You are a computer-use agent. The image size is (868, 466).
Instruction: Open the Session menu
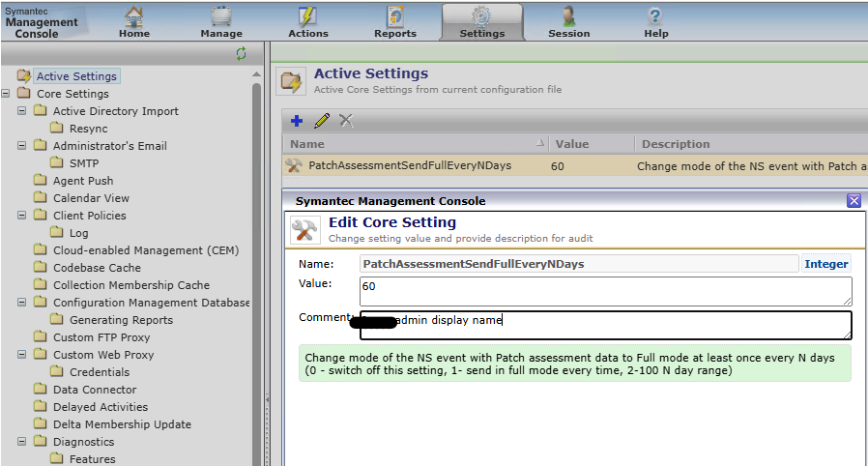pos(568,22)
